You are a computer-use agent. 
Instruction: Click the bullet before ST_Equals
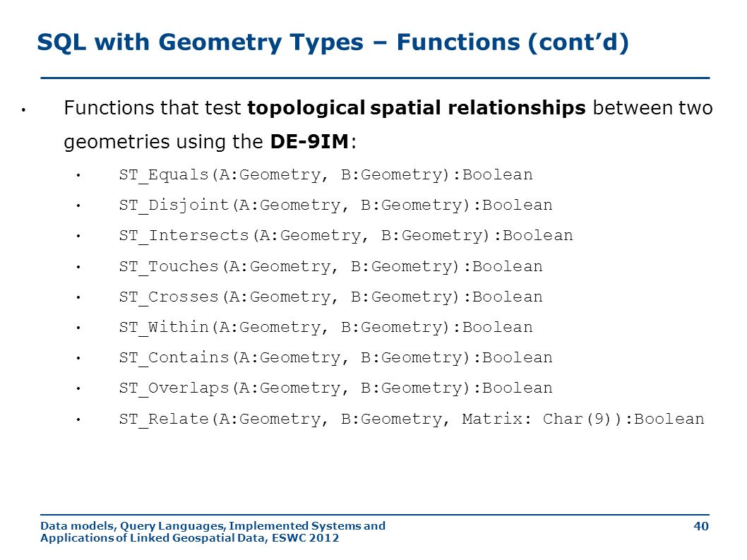pos(78,176)
